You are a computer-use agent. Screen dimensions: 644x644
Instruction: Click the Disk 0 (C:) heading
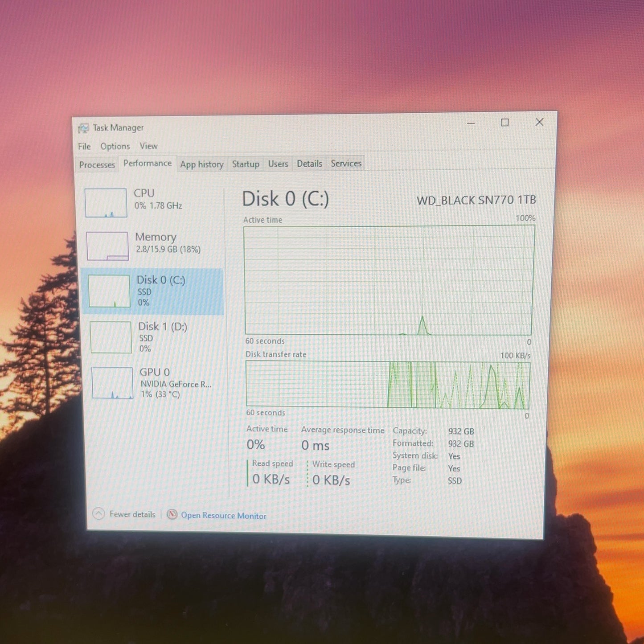click(285, 199)
